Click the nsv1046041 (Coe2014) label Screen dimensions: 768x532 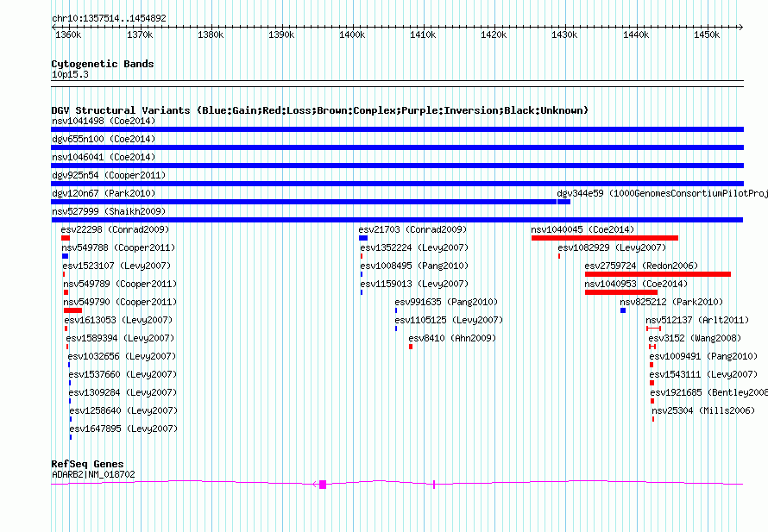(x=104, y=157)
